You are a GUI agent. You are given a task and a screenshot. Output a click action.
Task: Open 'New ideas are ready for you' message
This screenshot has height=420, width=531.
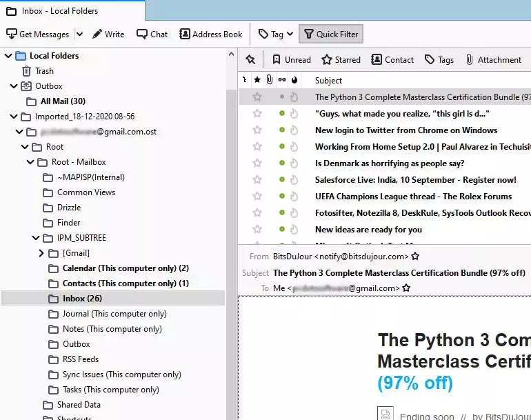368,230
